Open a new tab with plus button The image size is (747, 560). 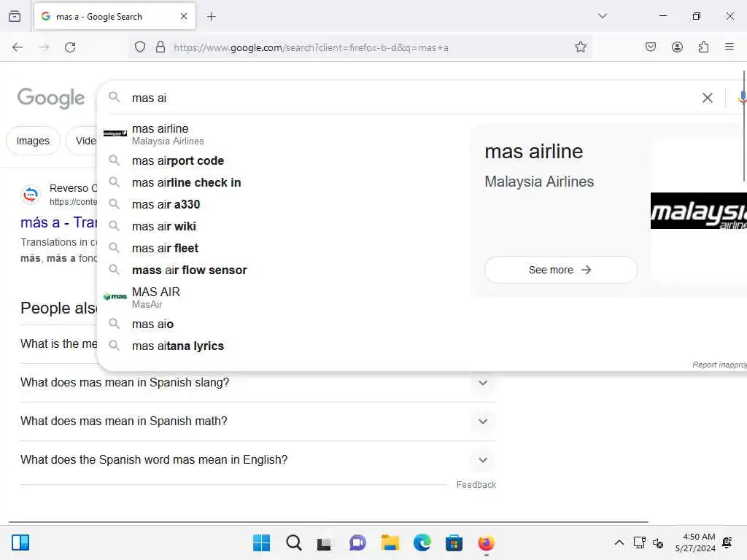tap(212, 17)
